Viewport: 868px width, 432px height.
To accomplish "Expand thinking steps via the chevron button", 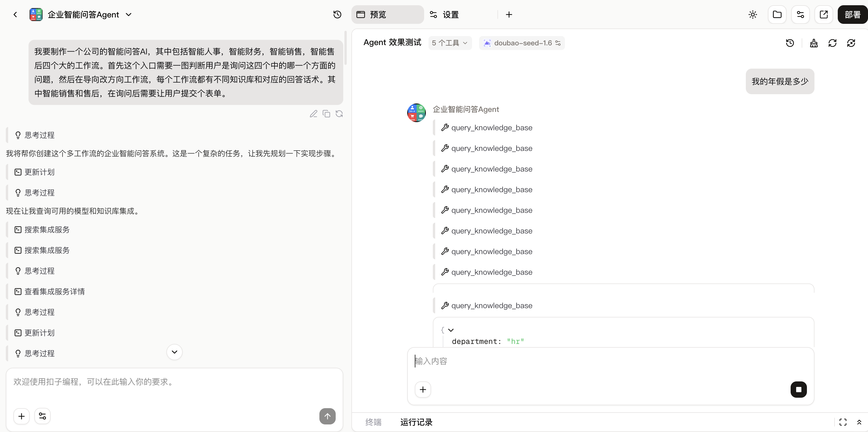I will 174,352.
